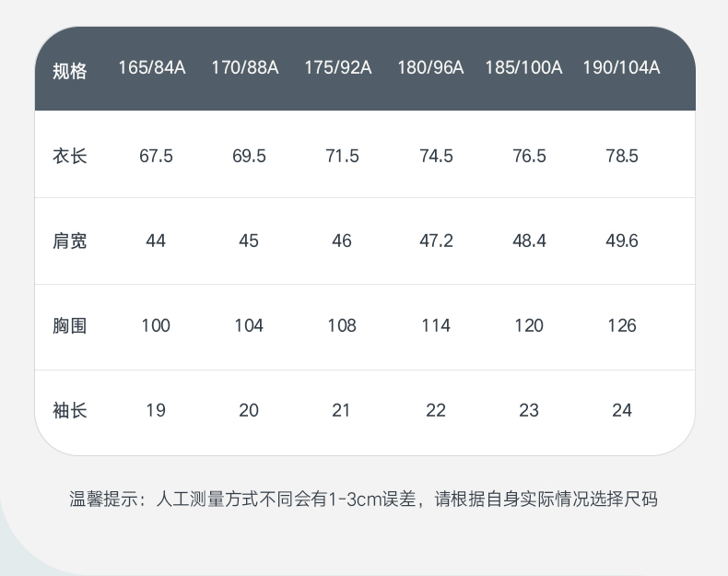Click the 规格 header label
The width and height of the screenshot is (728, 576).
tap(70, 71)
